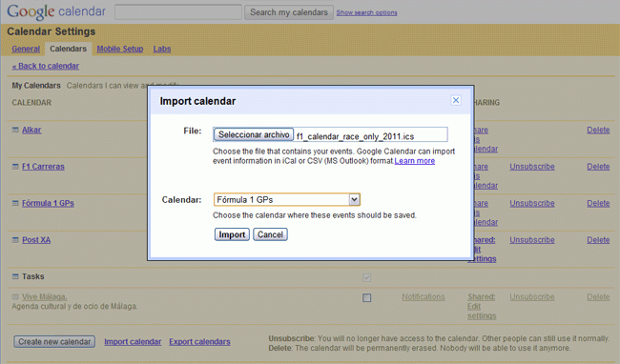620x364 pixels.
Task: Select the Calendars tab
Action: [x=68, y=49]
